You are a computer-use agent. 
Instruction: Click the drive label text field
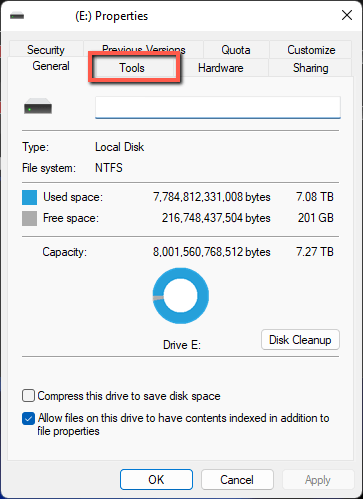218,107
